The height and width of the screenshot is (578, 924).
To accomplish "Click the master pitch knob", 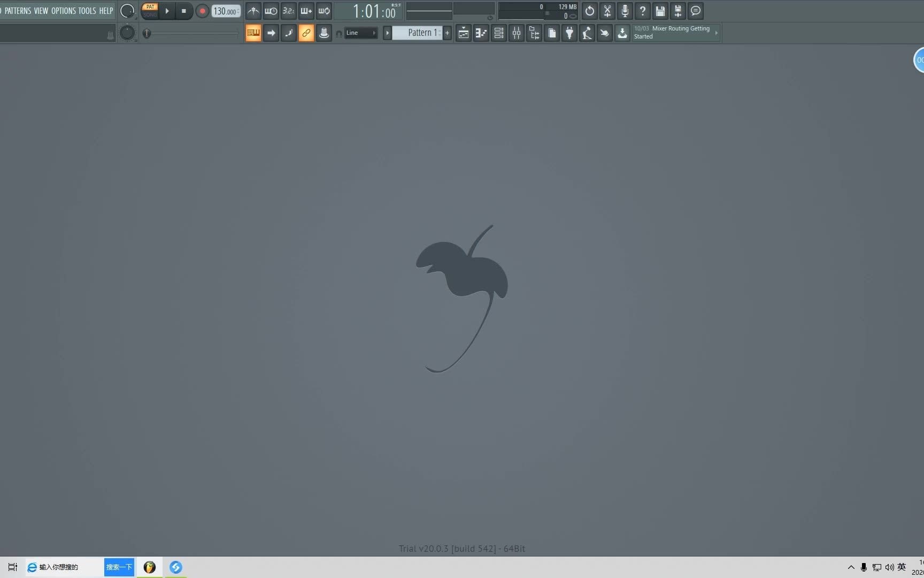I will (127, 33).
